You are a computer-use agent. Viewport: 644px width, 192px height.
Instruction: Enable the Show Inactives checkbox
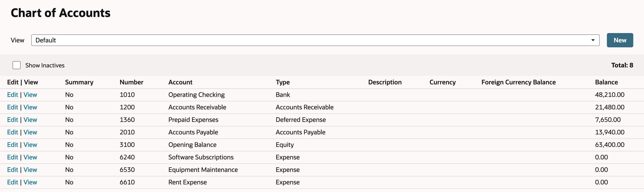coord(17,65)
